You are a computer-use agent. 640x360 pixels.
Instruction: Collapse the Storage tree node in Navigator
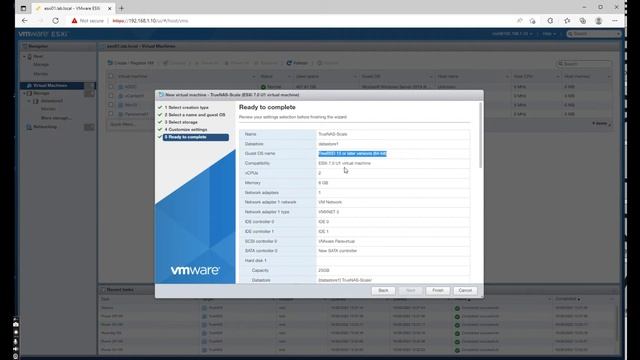click(x=24, y=93)
